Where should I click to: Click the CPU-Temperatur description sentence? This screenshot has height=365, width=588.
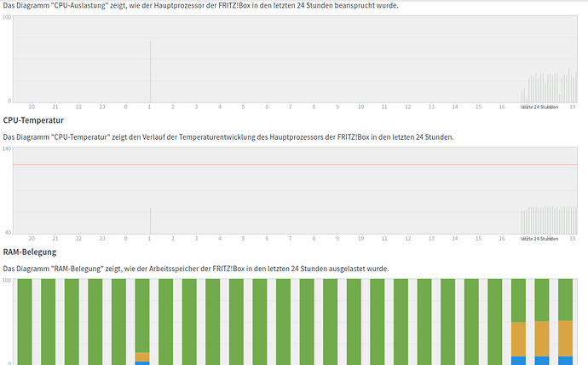[x=228, y=137]
